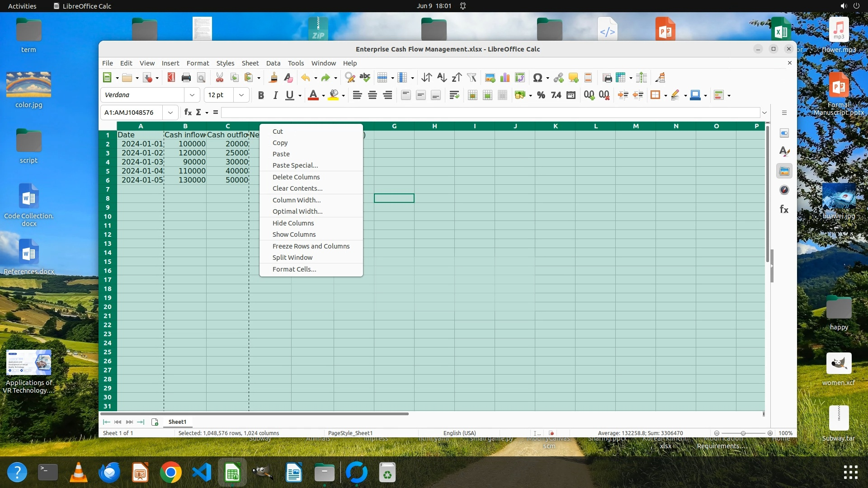Open the Navigator compass sidebar icon

pyautogui.click(x=784, y=190)
